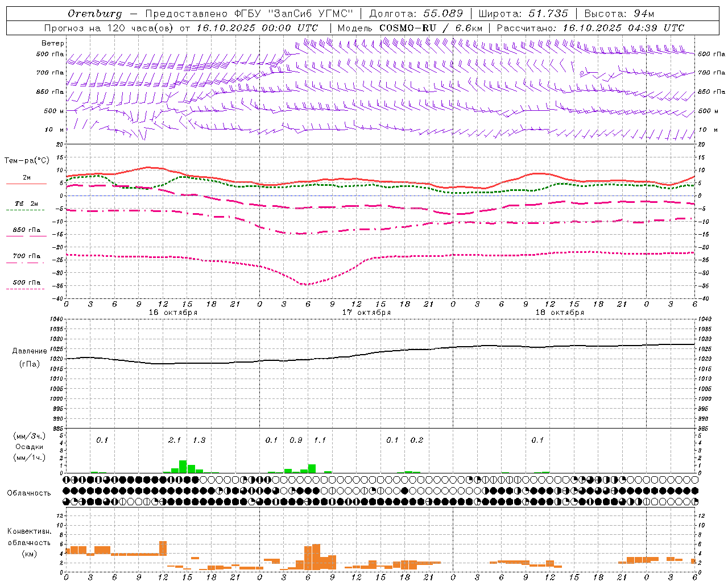
Task: Click the '(гПа)' pressure unit label
Action: (x=30, y=364)
